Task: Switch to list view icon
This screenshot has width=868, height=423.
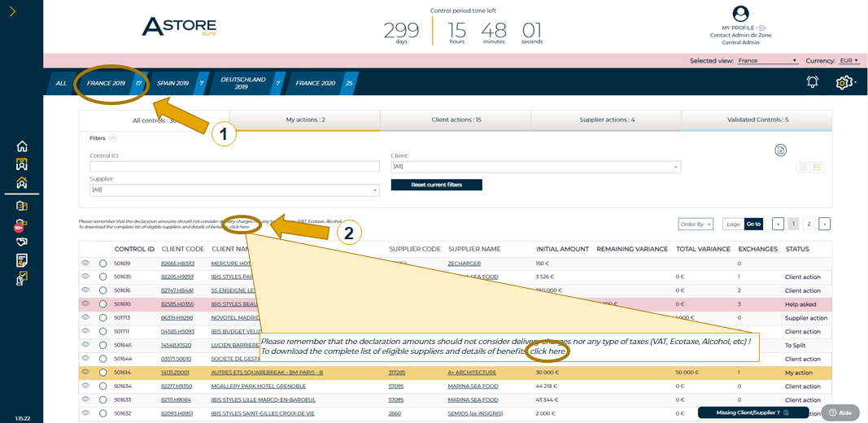Action: [x=818, y=168]
